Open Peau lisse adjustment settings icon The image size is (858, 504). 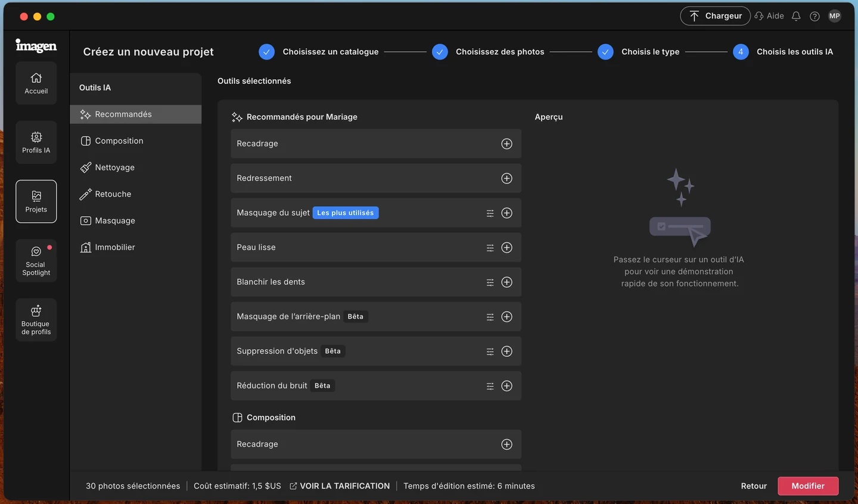pyautogui.click(x=490, y=247)
